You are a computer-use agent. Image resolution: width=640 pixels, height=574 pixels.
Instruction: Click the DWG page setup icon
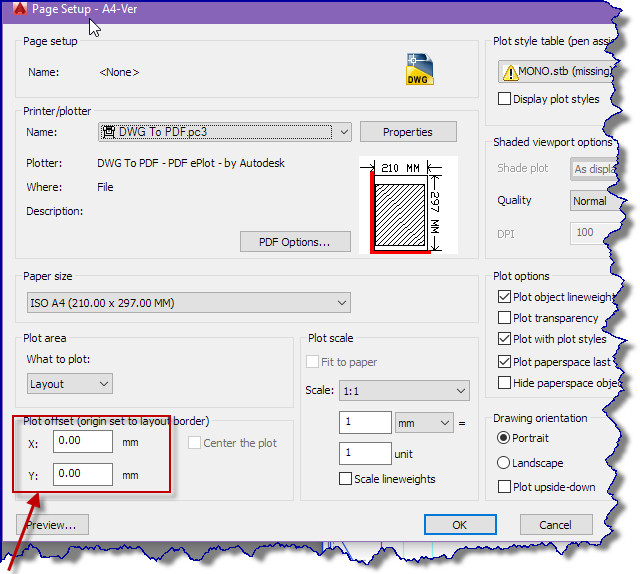420,69
